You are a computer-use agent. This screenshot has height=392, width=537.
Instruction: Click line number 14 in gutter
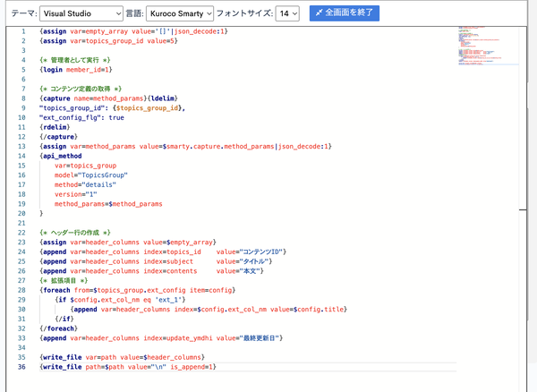pos(21,156)
